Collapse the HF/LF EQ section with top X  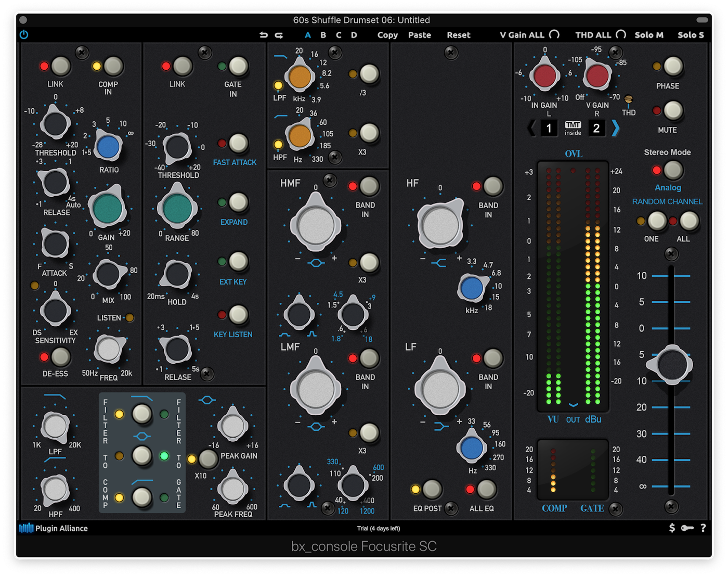451,53
